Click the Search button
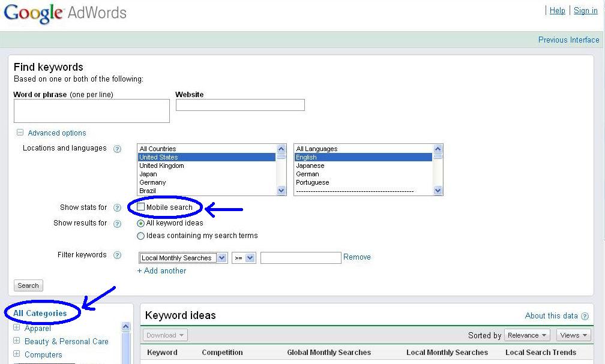 coord(28,285)
